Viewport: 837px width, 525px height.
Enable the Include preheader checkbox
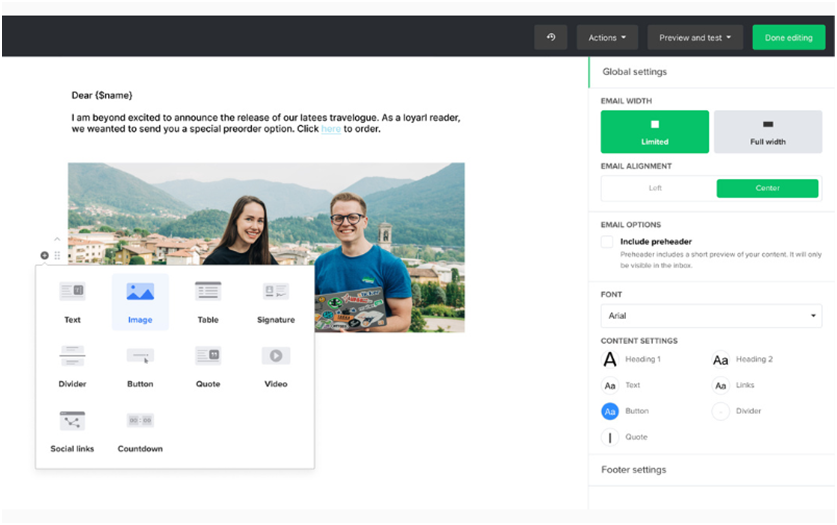coord(607,241)
